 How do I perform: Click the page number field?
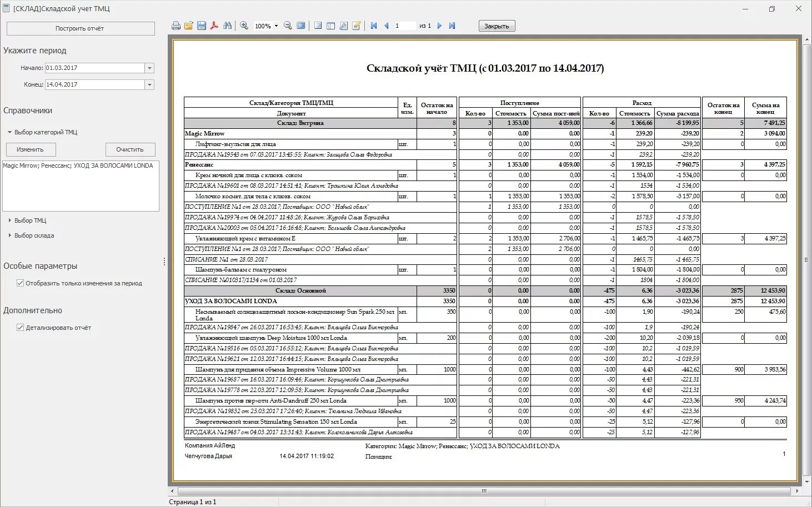click(x=404, y=26)
